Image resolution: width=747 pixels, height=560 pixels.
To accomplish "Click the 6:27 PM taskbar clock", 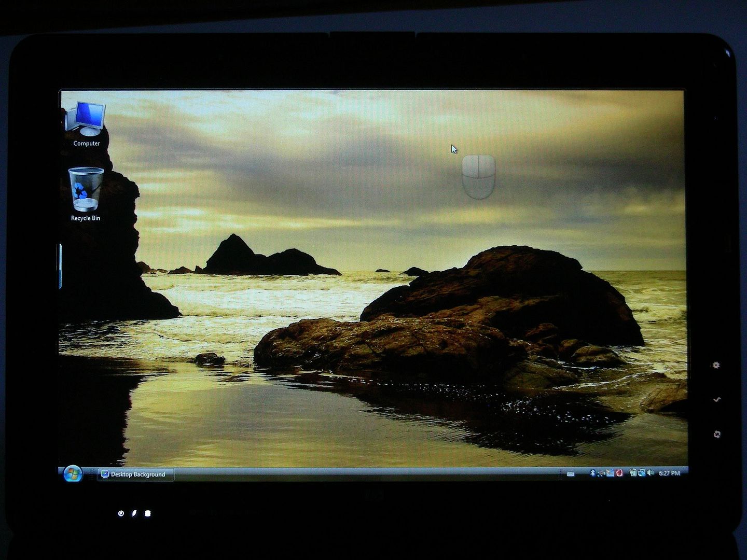I will (x=669, y=473).
